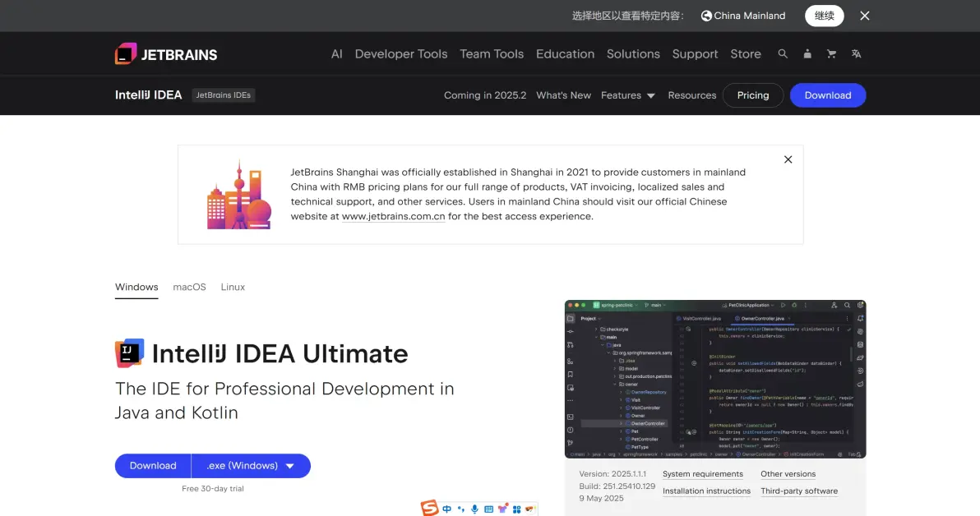The height and width of the screenshot is (516, 980).
Task: Open the language selector icon
Action: [856, 53]
